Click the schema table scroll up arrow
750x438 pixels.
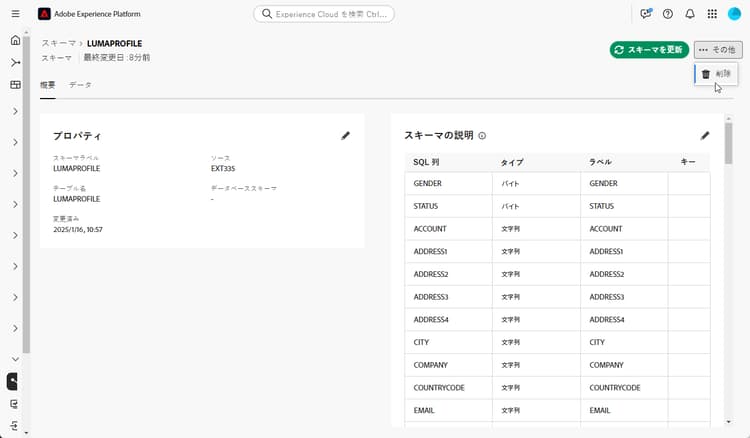[x=728, y=118]
